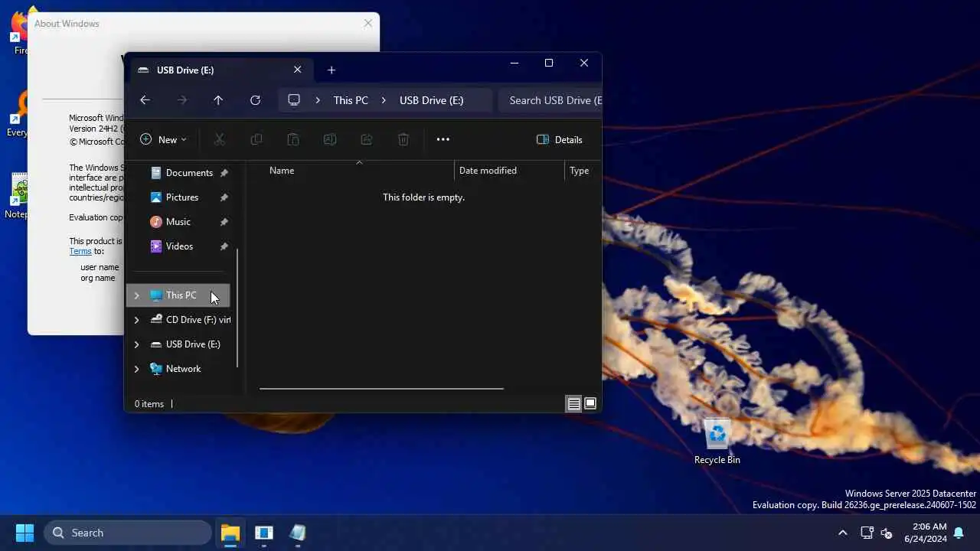Open Music in the sidebar

pyautogui.click(x=178, y=222)
